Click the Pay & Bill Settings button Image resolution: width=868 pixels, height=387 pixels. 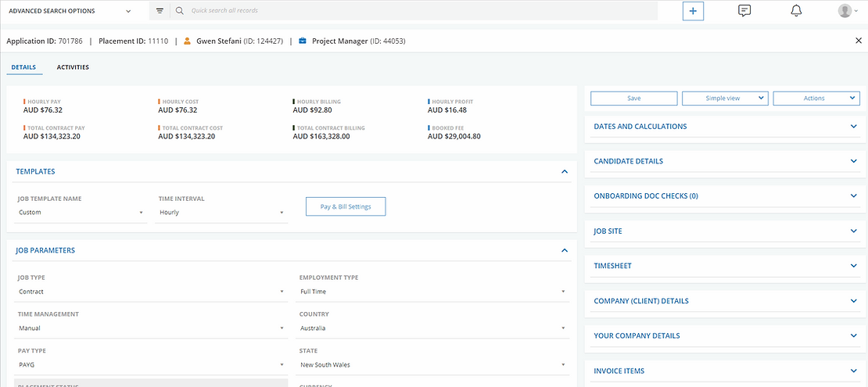[x=345, y=207]
